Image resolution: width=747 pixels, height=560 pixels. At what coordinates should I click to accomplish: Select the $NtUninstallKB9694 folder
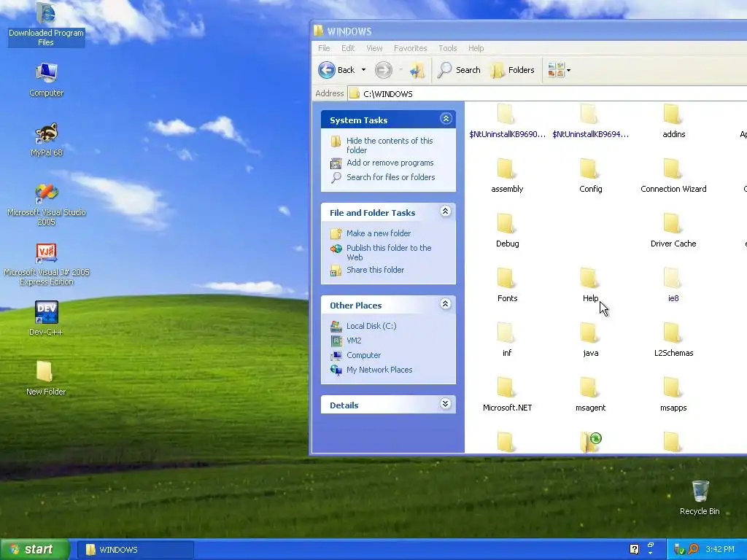pos(590,122)
